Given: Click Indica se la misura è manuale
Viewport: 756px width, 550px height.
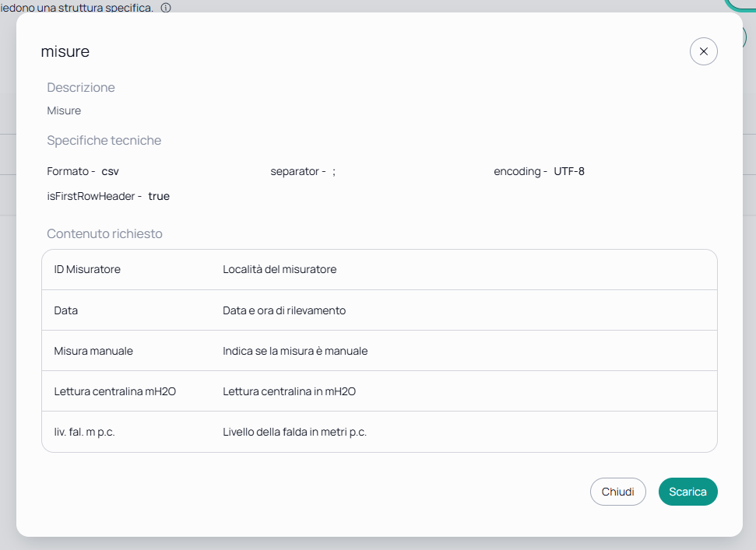Looking at the screenshot, I should [295, 351].
